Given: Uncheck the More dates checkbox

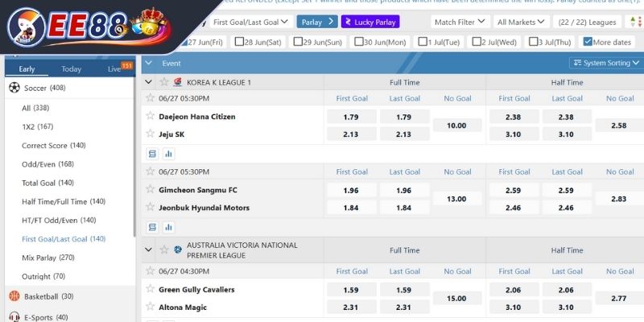Looking at the screenshot, I should click(588, 42).
